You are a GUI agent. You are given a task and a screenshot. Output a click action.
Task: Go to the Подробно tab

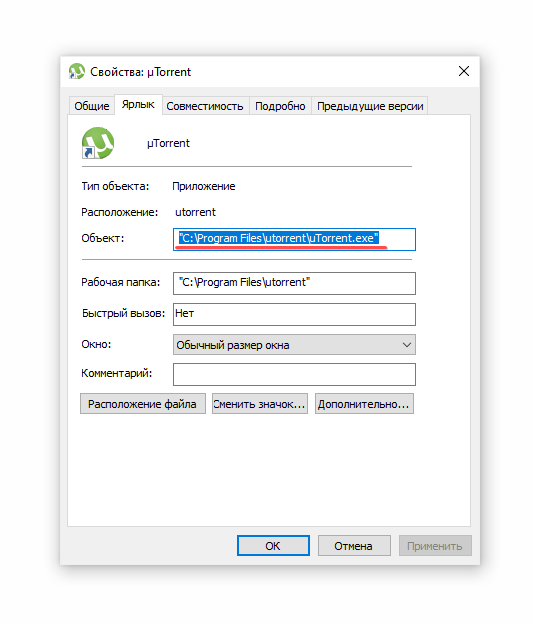[x=280, y=106]
